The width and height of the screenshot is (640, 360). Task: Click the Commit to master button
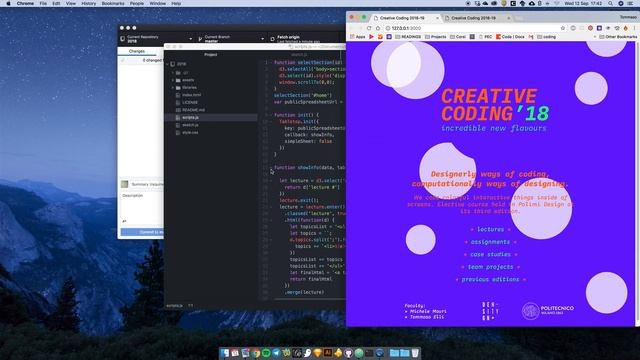point(142,232)
